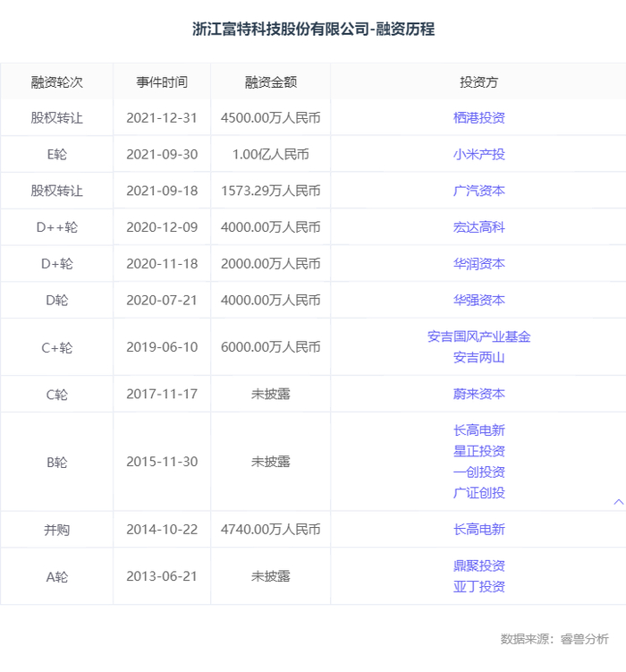The height and width of the screenshot is (672, 626).
Task: Click the 未披露 amount in C轮 row
Action: [271, 394]
